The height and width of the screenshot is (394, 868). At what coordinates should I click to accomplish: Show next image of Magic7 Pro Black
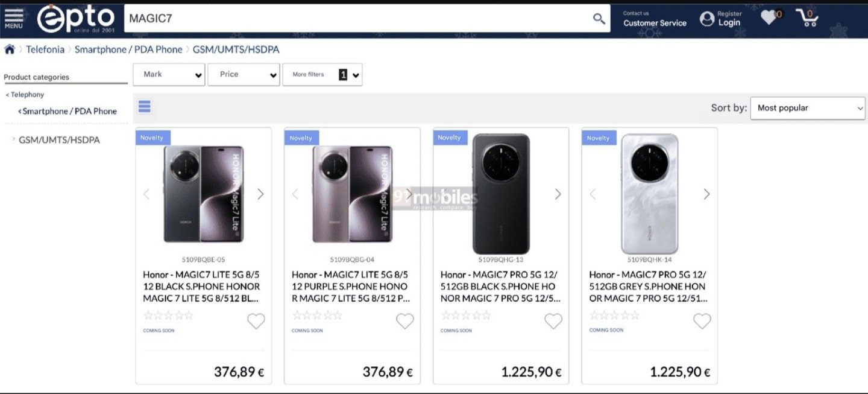(558, 194)
